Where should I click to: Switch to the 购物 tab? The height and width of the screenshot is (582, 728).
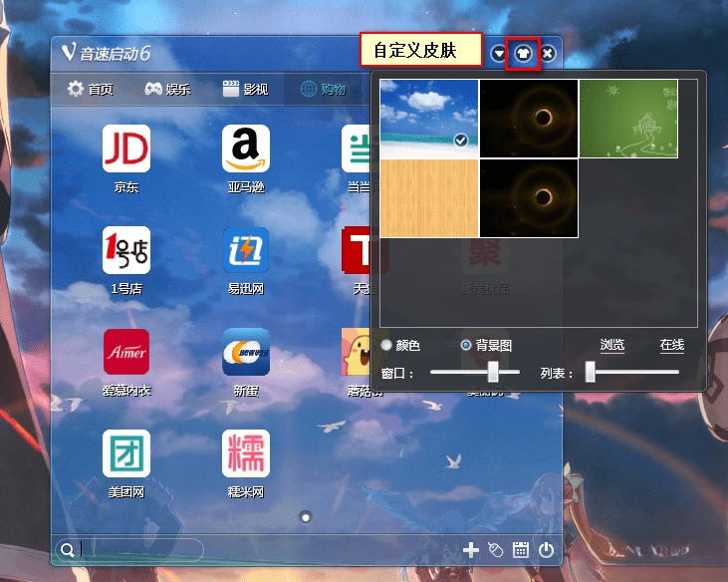pyautogui.click(x=323, y=89)
